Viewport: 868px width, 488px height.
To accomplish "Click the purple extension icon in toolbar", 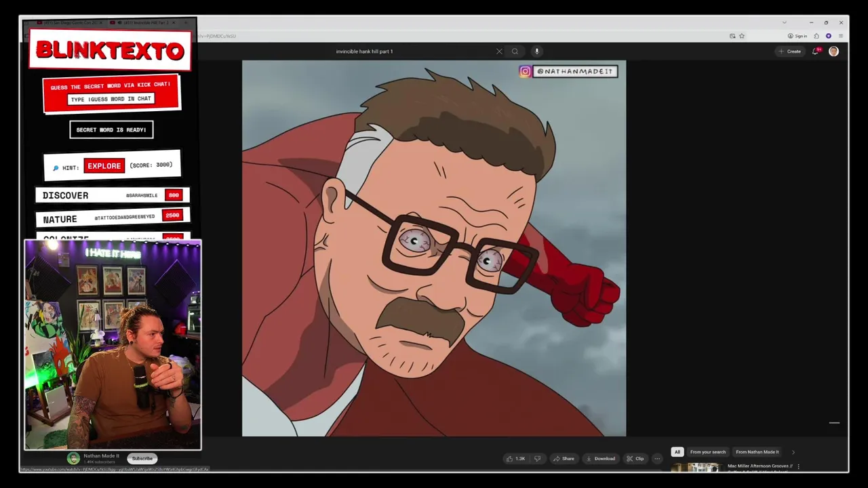I will click(829, 36).
